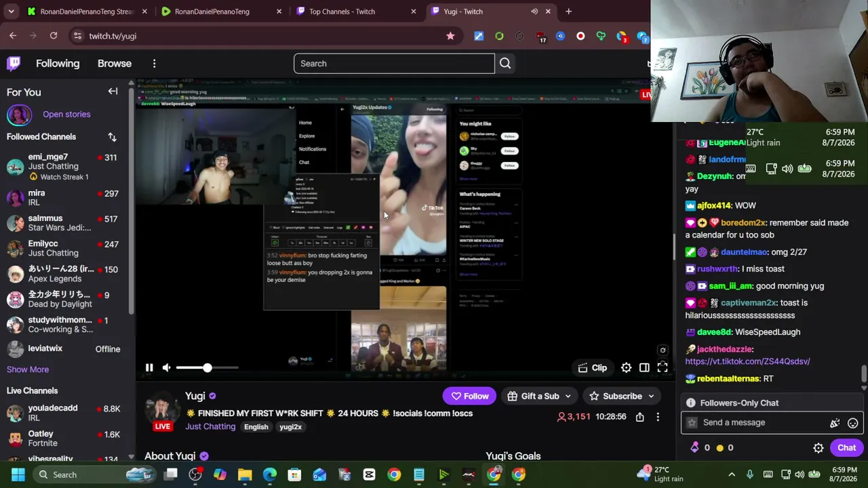Open Emilycc's Just Chatting stream
Screen dimensions: 868x488
(x=66, y=248)
